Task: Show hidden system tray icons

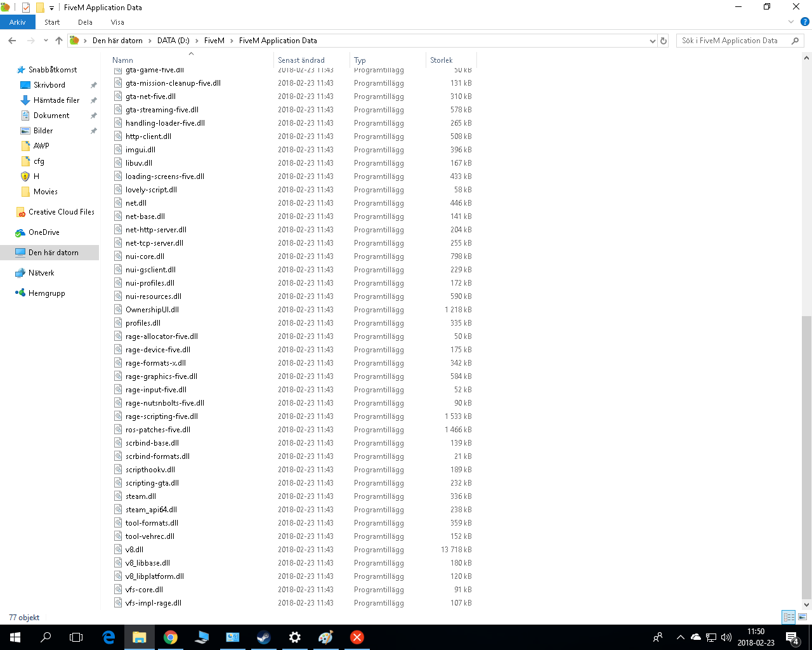Action: click(x=680, y=637)
